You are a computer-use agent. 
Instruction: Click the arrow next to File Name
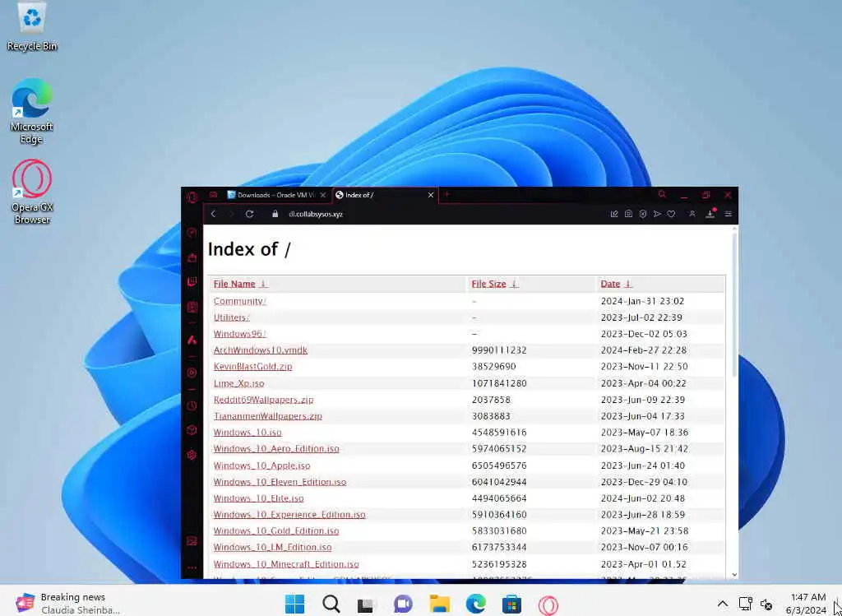(263, 284)
